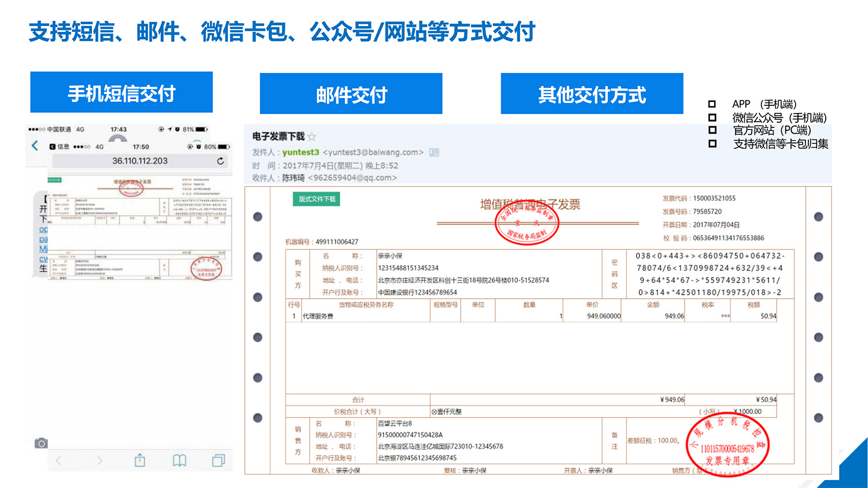
Task: Click the invoice thumbnail in the phone browser
Action: [140, 229]
